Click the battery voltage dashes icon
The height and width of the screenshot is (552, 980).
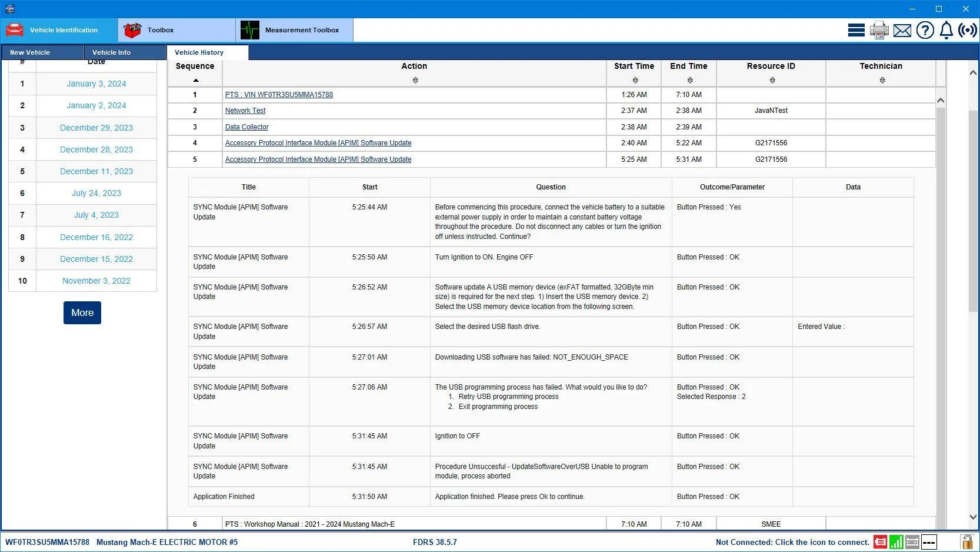tap(929, 542)
